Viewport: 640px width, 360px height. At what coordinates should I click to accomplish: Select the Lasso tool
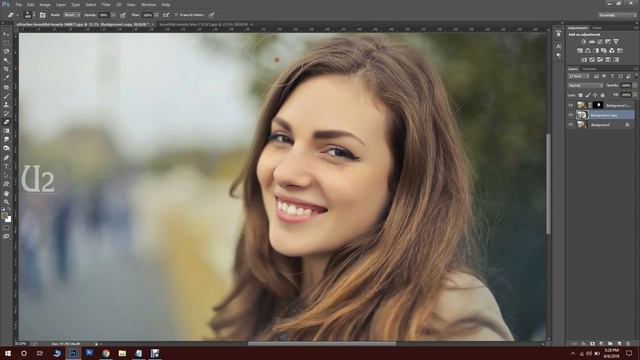(x=6, y=52)
